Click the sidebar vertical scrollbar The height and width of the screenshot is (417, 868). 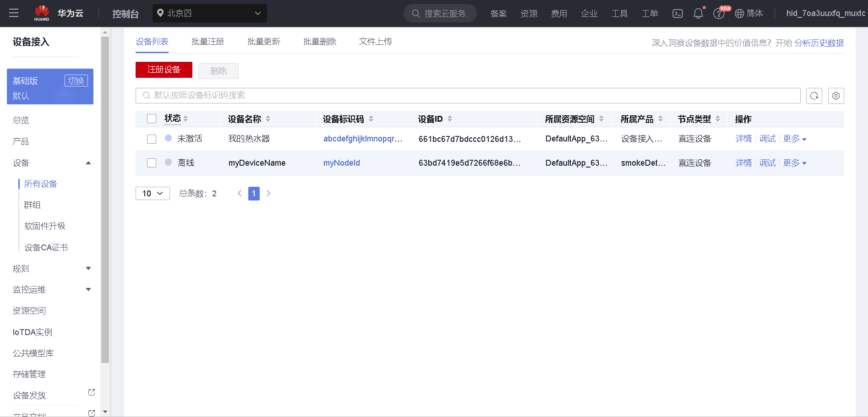pos(105,200)
